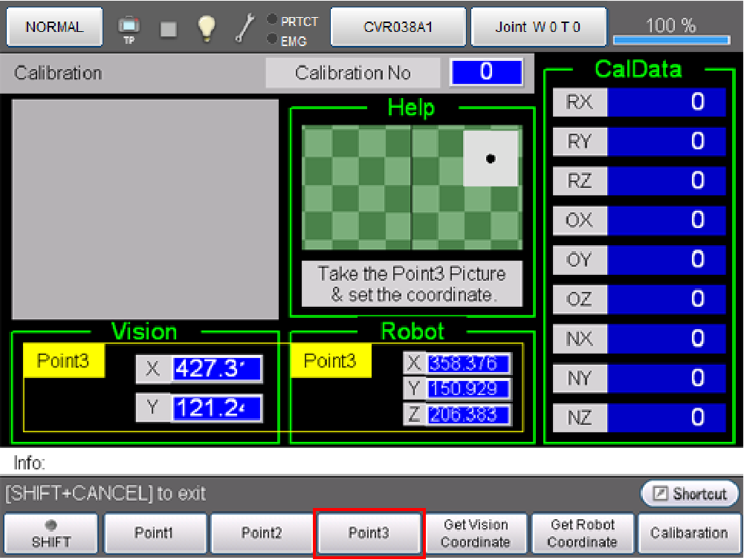Open the Joint W0 T0 coordinate selector
The width and height of the screenshot is (744, 560).
[538, 27]
